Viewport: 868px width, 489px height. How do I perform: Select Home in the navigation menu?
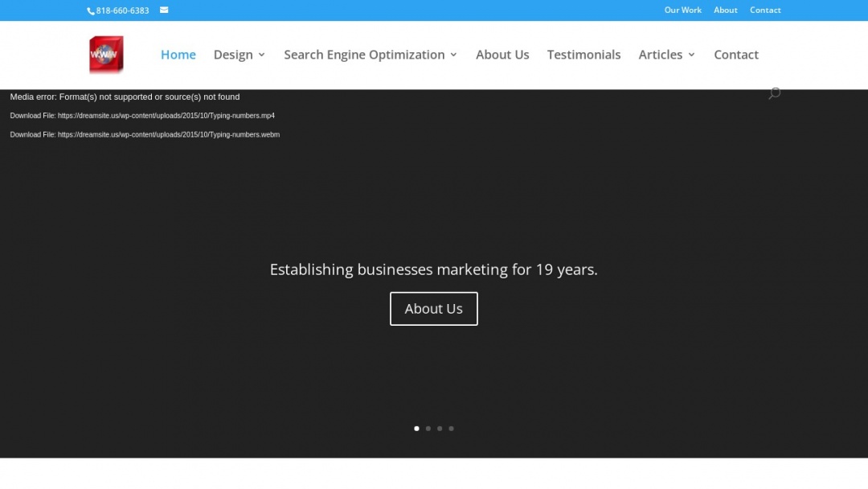coord(178,55)
